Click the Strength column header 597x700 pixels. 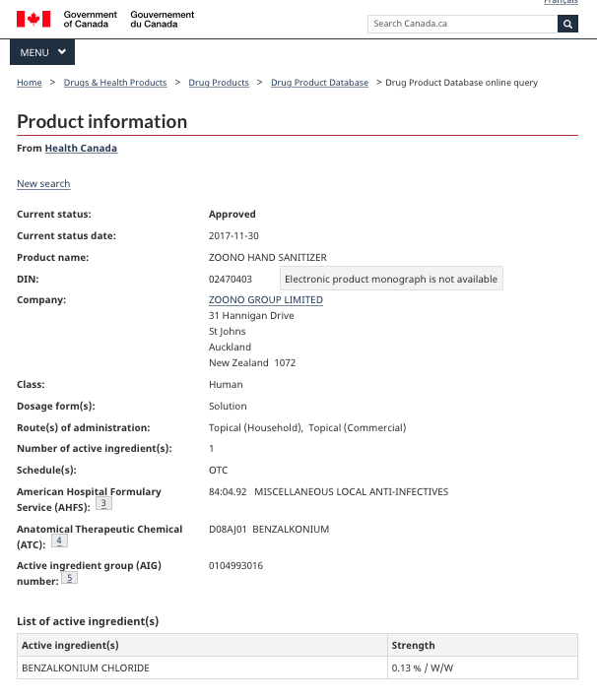coord(413,646)
